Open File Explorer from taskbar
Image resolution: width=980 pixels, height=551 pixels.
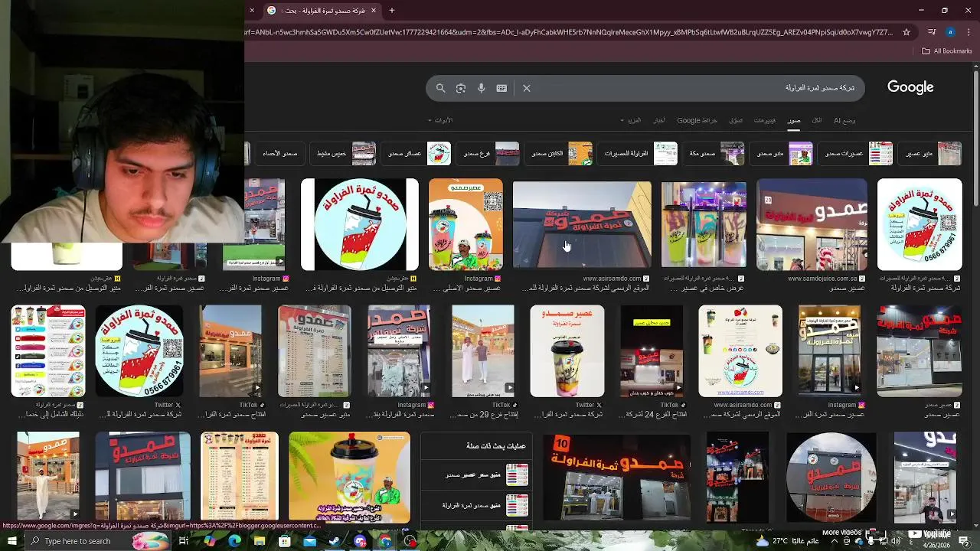260,541
